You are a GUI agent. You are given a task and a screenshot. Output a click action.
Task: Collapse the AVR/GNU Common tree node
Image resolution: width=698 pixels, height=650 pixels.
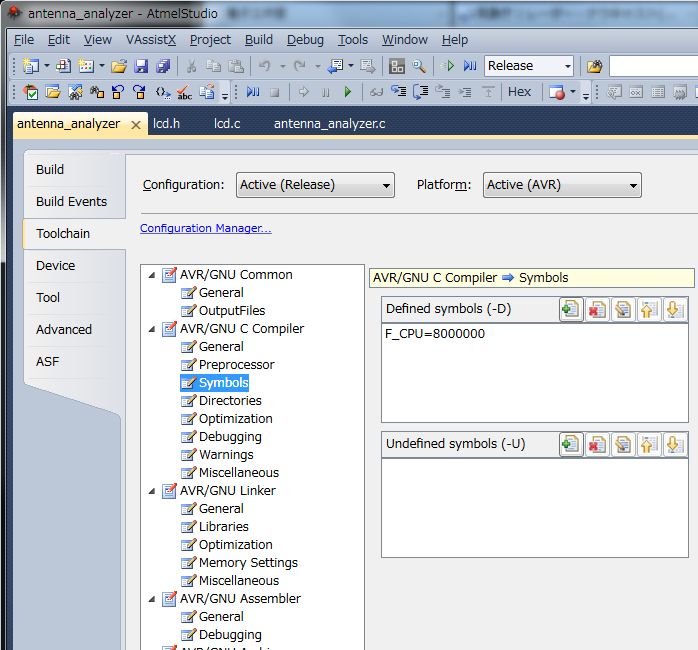[152, 275]
